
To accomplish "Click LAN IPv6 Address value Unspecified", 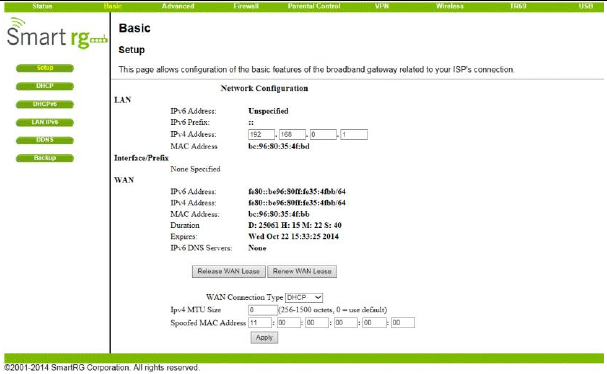I will [268, 111].
